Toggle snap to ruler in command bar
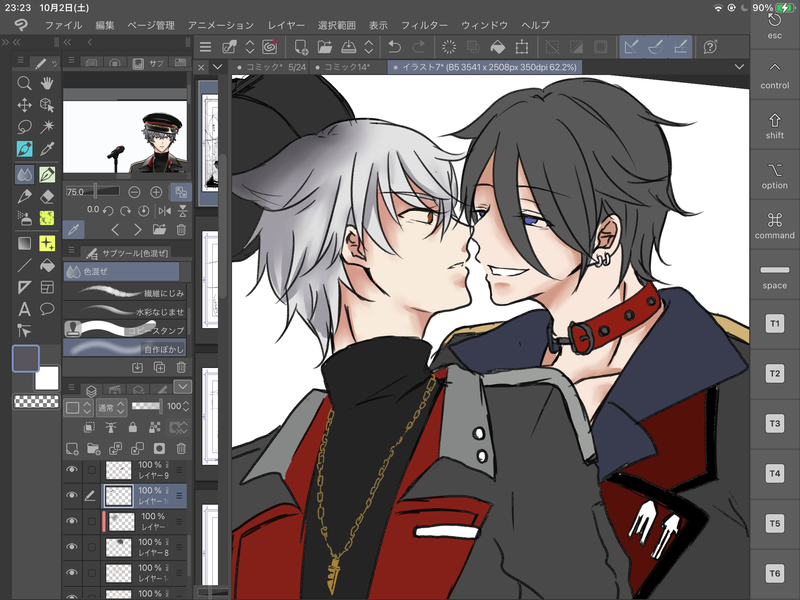This screenshot has width=800, height=600. (x=632, y=47)
